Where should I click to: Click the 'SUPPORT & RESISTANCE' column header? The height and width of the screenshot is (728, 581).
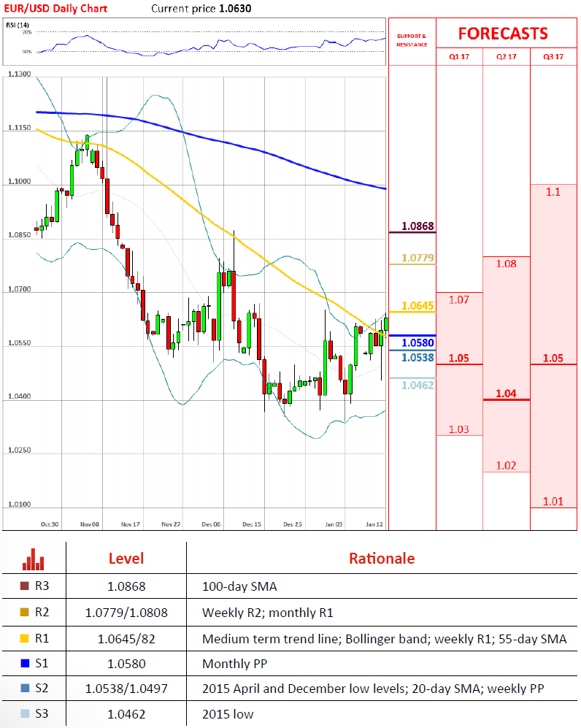tap(412, 40)
